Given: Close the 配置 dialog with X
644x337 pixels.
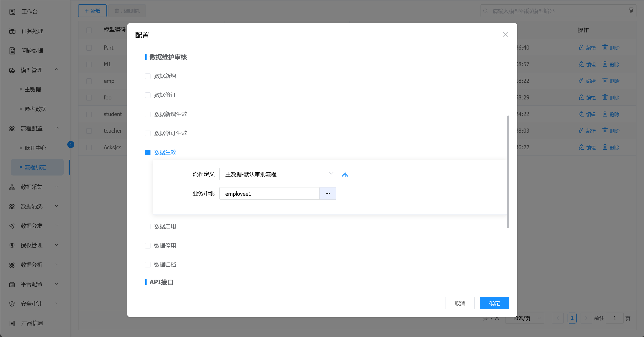Looking at the screenshot, I should 505,34.
